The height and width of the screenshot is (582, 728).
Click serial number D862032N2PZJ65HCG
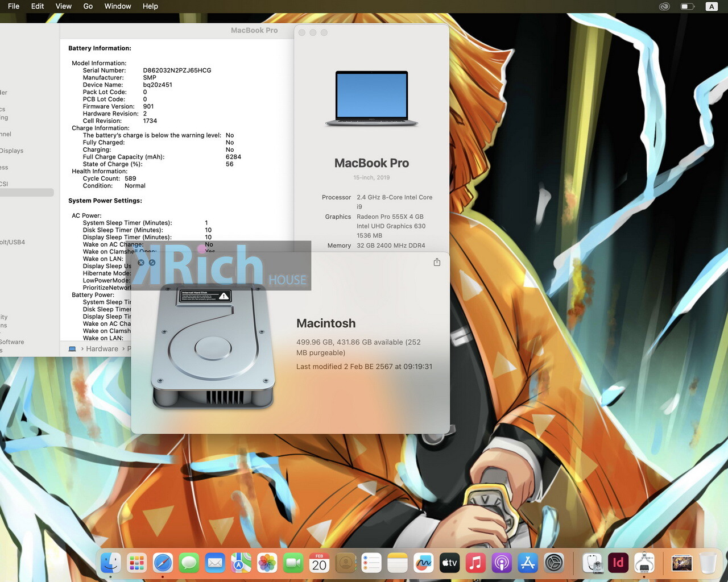coord(177,70)
